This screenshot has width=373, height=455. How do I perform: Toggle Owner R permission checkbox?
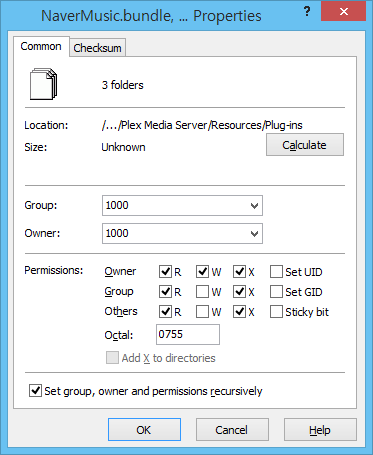pos(165,272)
